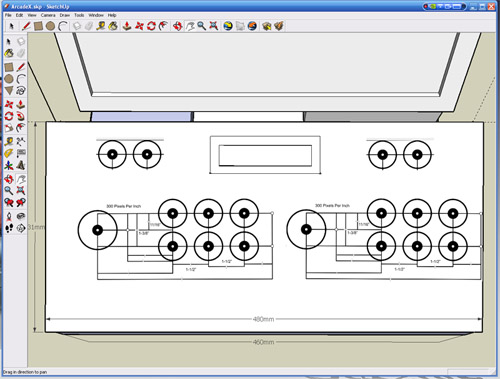Select the Position Camera tool
Screen dimensions: 500x379
9,216
